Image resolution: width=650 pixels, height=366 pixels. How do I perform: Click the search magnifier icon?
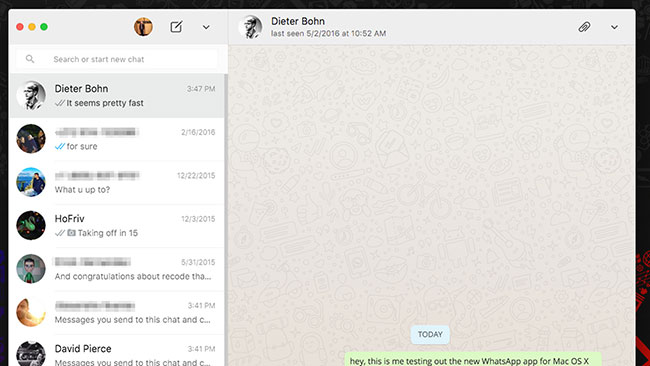coord(30,59)
